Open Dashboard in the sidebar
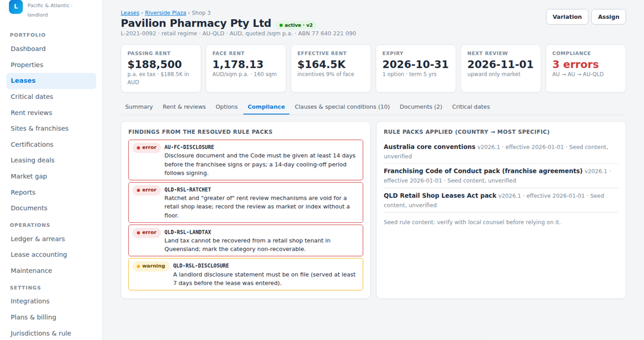Image resolution: width=644 pixels, height=340 pixels. tap(51, 49)
